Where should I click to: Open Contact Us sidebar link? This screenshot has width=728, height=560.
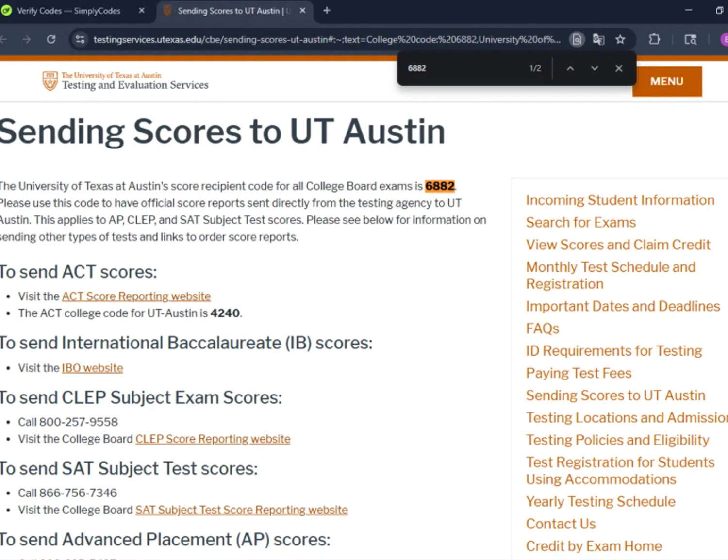click(x=561, y=524)
